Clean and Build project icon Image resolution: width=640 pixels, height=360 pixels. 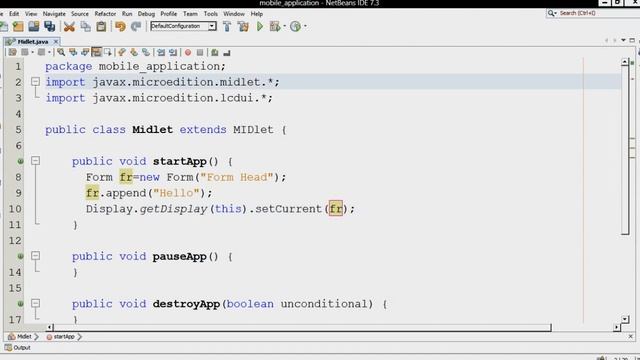coord(243,27)
